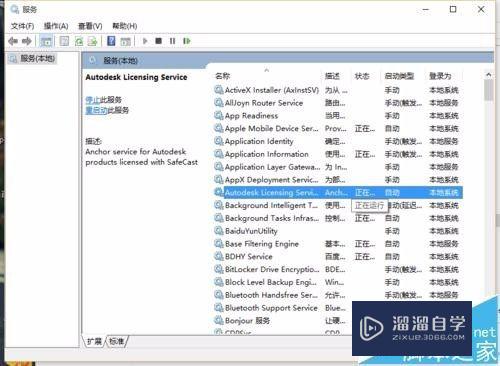Click the gear icon beside Bonjour 服务
500x366 pixels.
click(x=219, y=320)
